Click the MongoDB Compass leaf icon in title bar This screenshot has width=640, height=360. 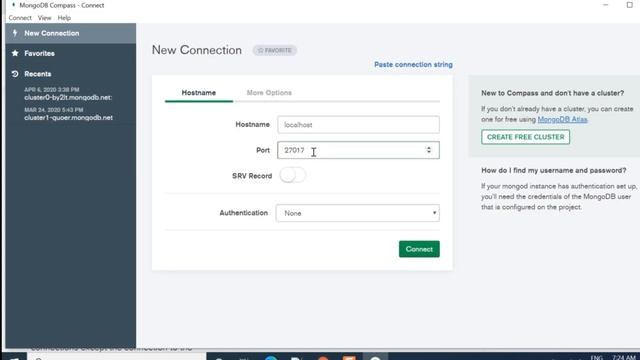coord(13,5)
